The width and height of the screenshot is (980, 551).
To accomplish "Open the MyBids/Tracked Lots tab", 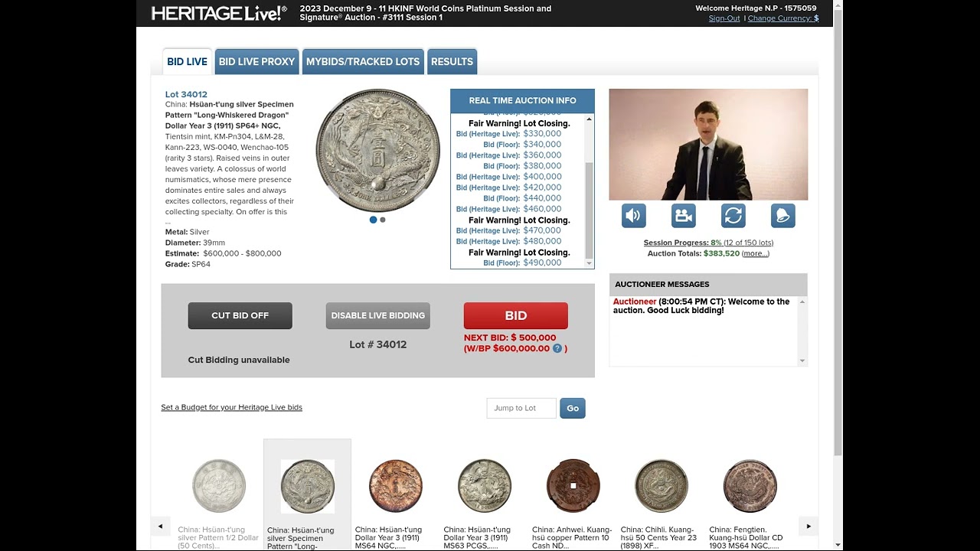I will point(363,61).
